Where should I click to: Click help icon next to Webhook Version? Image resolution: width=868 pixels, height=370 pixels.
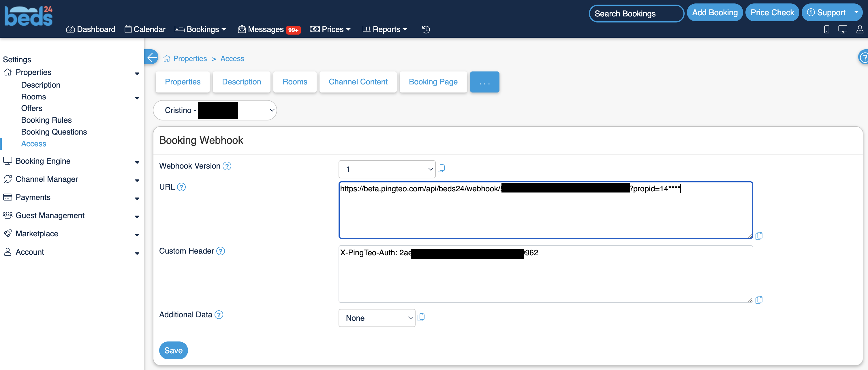tap(227, 166)
